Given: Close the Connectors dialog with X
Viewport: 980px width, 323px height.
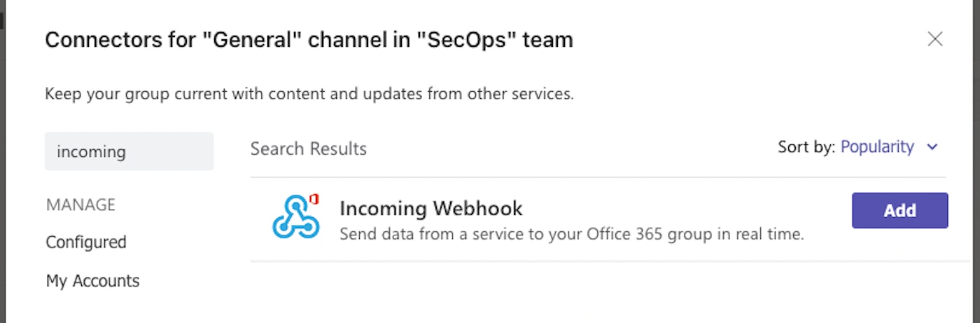Looking at the screenshot, I should click(934, 39).
